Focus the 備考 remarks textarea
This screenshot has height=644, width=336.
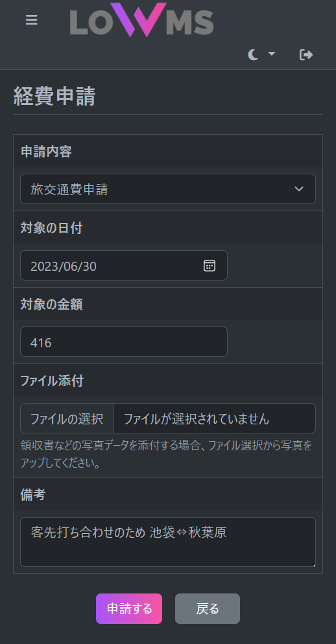(x=168, y=542)
